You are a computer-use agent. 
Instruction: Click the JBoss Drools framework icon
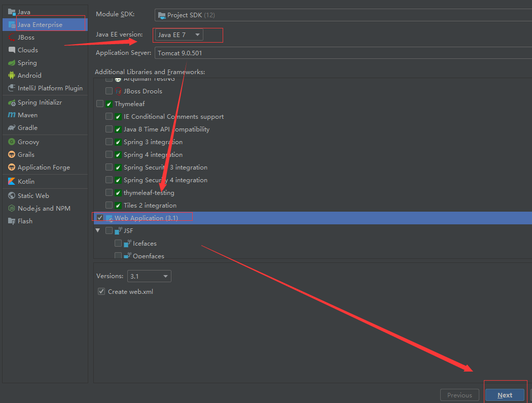pyautogui.click(x=118, y=91)
